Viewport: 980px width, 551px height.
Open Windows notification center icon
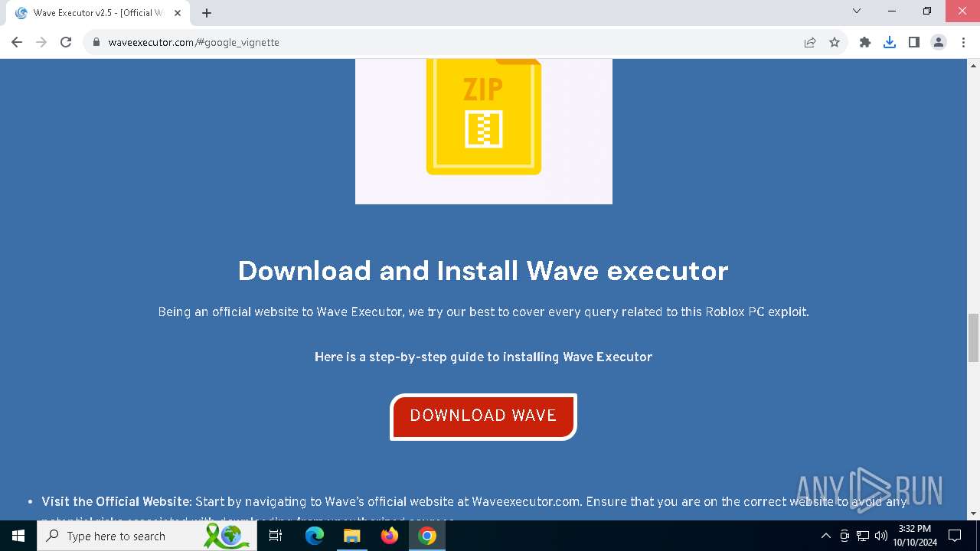[x=955, y=536]
